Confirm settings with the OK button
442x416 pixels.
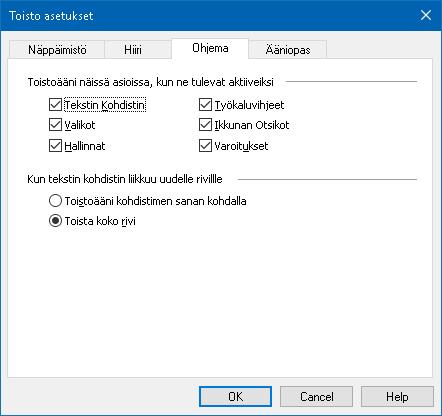coord(235,396)
